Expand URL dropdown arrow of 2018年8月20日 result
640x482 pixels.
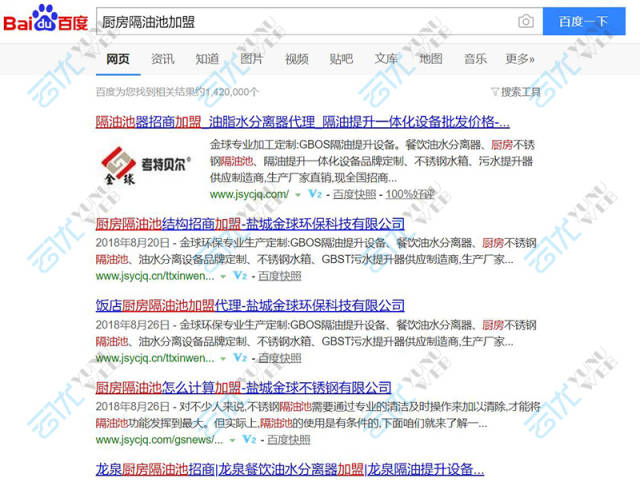223,277
